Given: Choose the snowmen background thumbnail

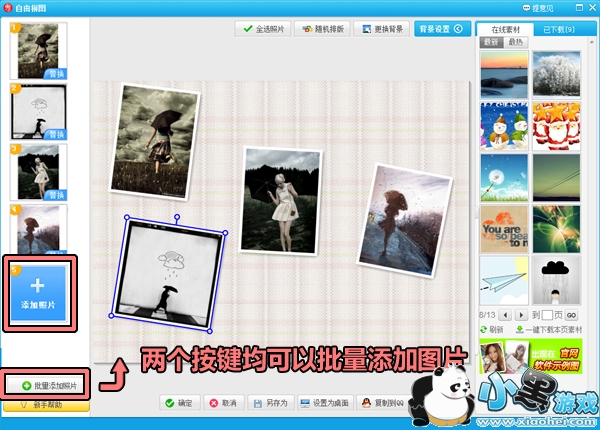Looking at the screenshot, I should pos(504,126).
